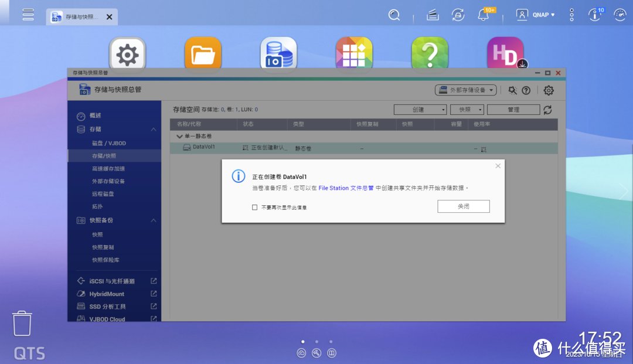Click the 静态卷 type cell of DataVol1
The height and width of the screenshot is (364, 633).
click(x=303, y=148)
